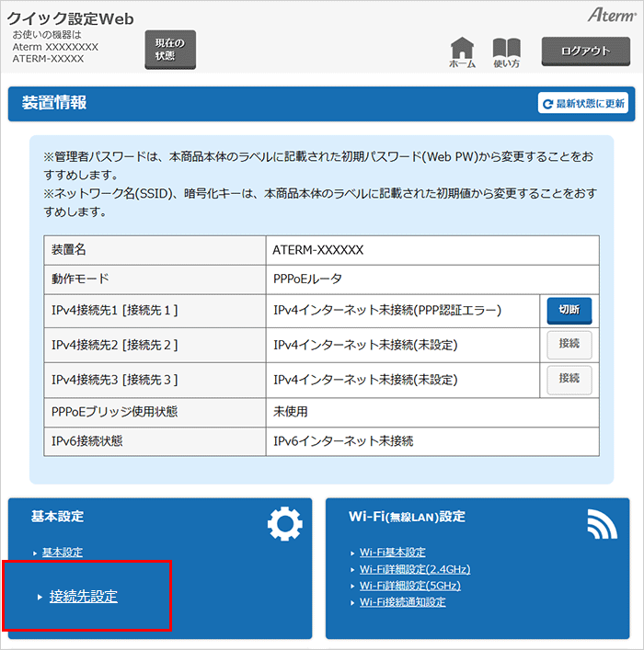
Task: Go to the ホーム (Home) icon
Action: tap(462, 52)
